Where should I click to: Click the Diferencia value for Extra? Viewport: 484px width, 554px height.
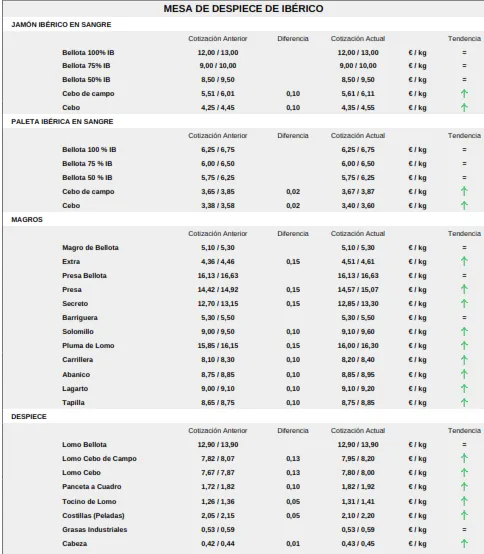coord(293,262)
